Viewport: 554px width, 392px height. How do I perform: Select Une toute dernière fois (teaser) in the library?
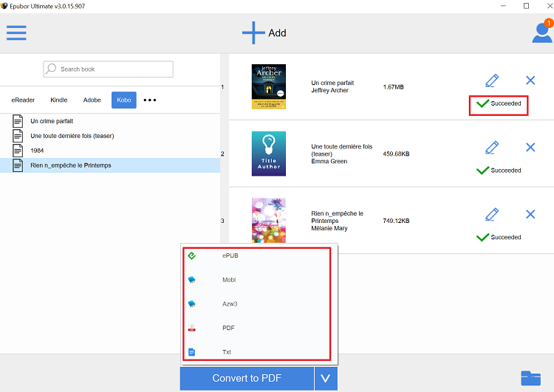click(110, 136)
